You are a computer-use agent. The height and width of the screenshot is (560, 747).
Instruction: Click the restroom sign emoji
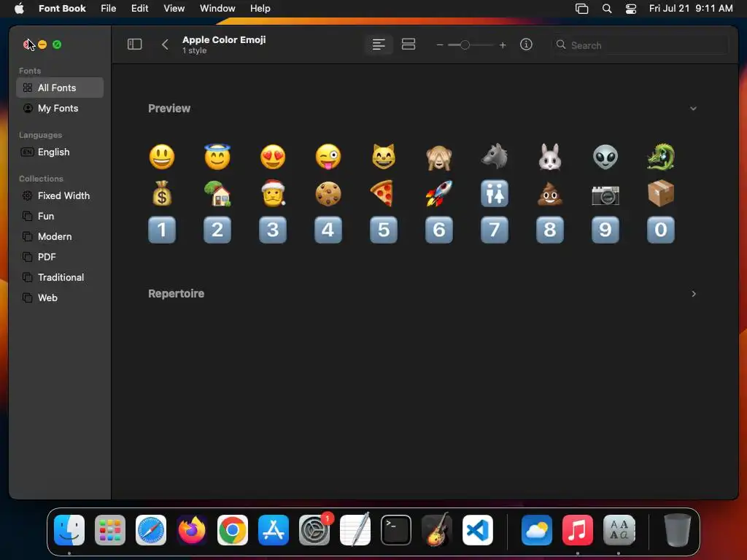(495, 193)
